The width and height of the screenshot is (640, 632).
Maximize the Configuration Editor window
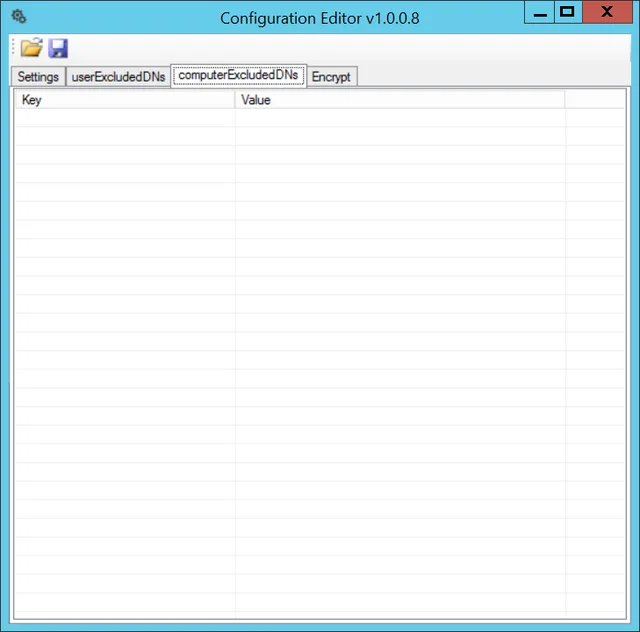pyautogui.click(x=568, y=12)
